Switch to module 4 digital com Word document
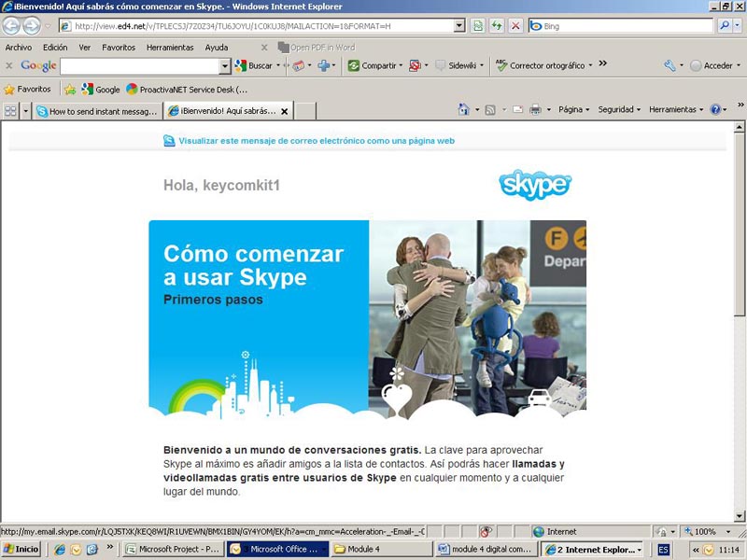This screenshot has width=747, height=560. click(486, 549)
